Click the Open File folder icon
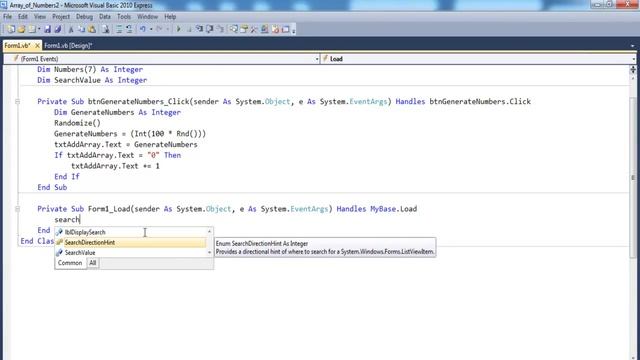Image resolution: width=640 pixels, height=360 pixels. pyautogui.click(x=21, y=29)
